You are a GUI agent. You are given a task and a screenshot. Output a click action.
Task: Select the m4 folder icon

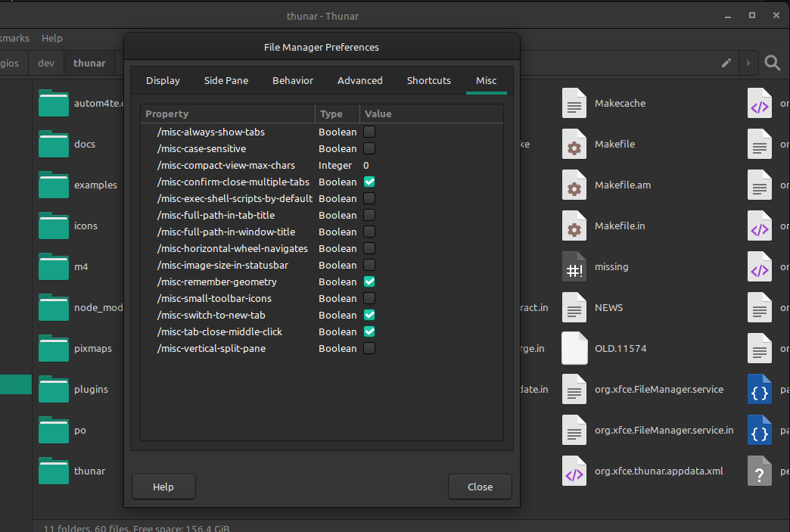(54, 266)
